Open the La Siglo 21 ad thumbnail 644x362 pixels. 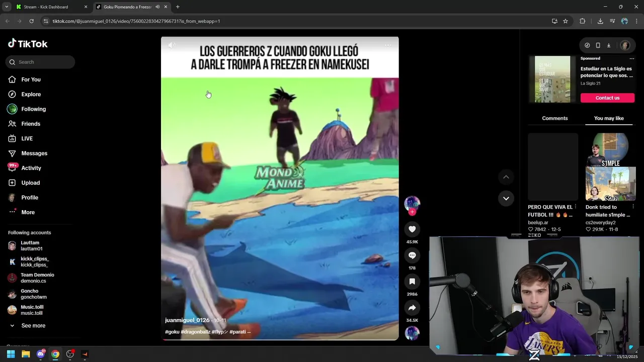[552, 79]
